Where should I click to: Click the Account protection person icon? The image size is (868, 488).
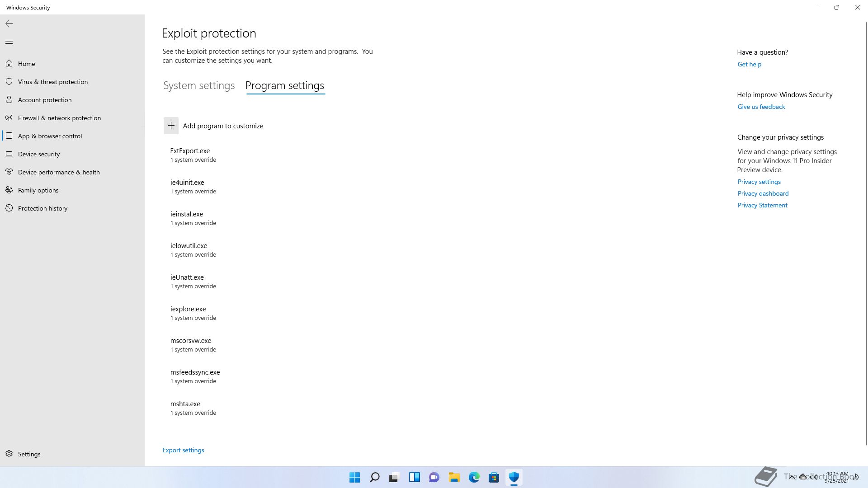coord(9,100)
